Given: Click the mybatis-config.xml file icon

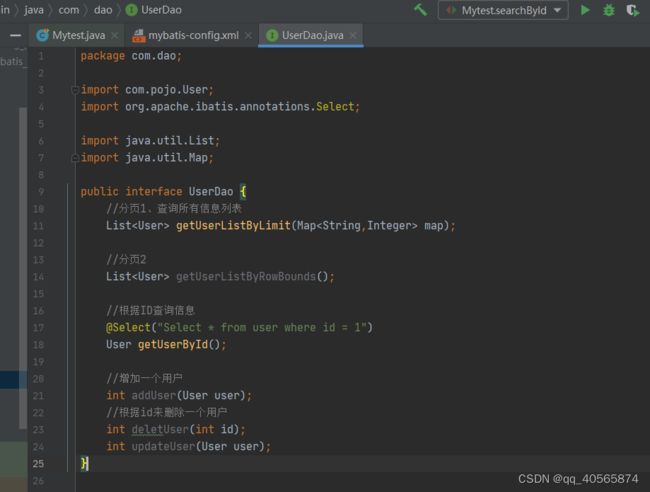Looking at the screenshot, I should (138, 36).
